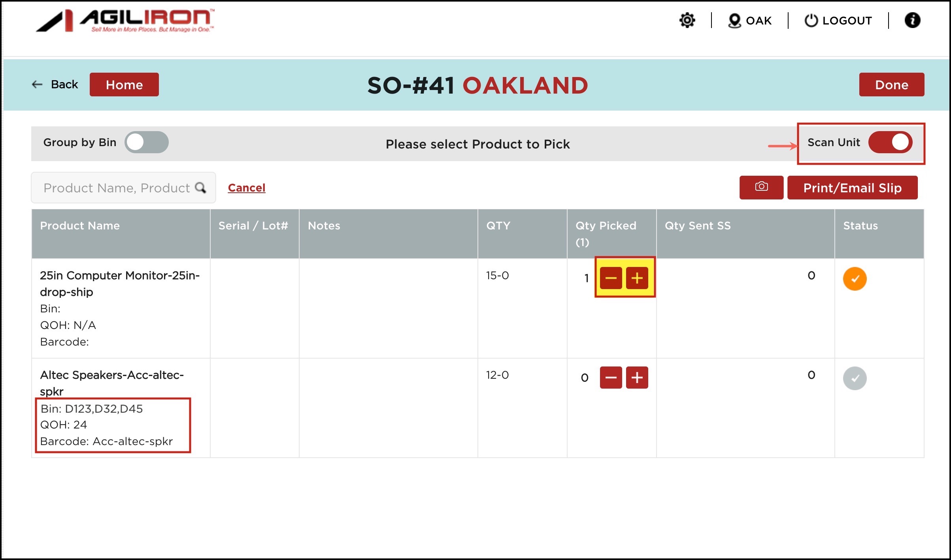The width and height of the screenshot is (951, 560).
Task: Click the Home button
Action: [x=124, y=85]
